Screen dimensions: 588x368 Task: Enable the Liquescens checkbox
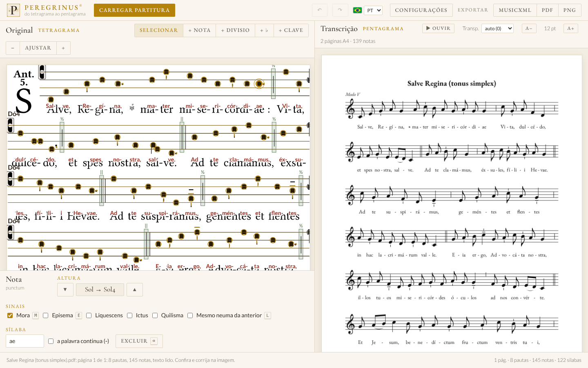(x=89, y=315)
